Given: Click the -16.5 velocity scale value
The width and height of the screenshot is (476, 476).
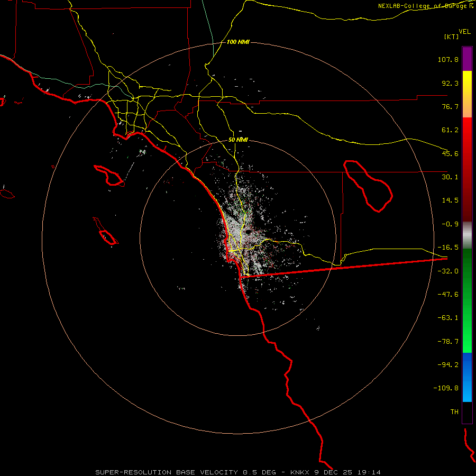Looking at the screenshot, I should (448, 248).
